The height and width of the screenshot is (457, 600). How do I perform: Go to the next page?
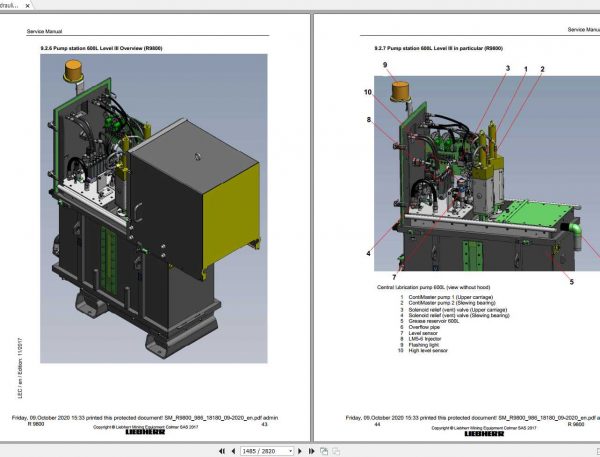click(300, 451)
